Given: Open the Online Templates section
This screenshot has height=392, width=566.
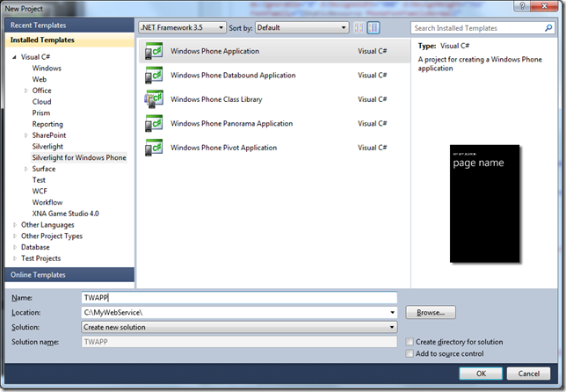Looking at the screenshot, I should (69, 275).
